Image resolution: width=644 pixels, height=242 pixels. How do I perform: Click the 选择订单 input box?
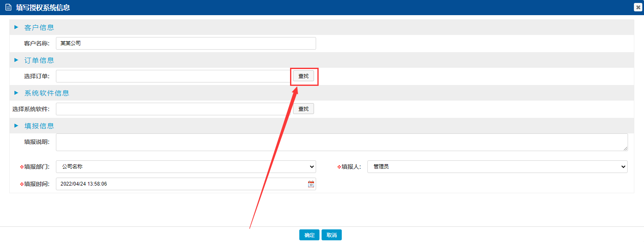click(x=173, y=76)
